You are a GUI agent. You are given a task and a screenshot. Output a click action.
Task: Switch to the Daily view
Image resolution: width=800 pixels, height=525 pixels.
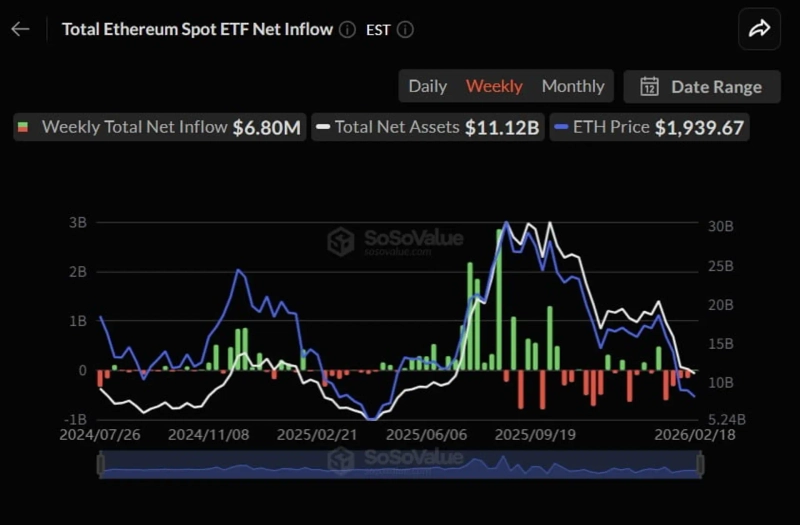[x=427, y=86]
